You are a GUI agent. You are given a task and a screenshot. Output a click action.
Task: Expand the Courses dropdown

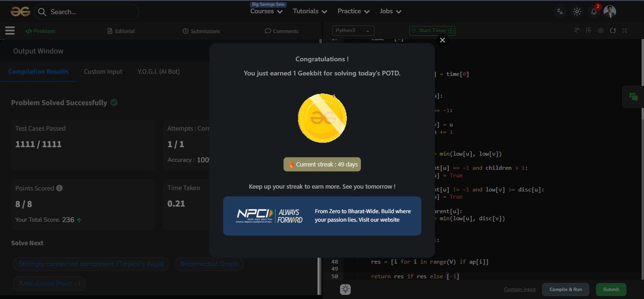pos(266,11)
